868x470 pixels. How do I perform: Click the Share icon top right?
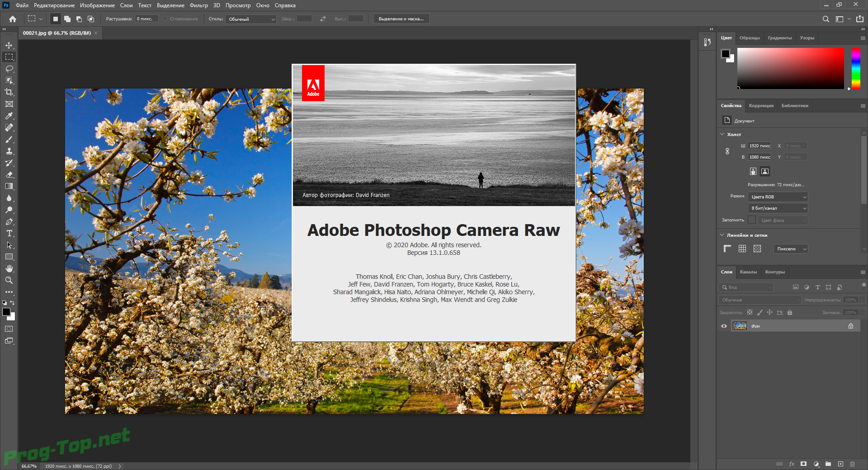(859, 19)
